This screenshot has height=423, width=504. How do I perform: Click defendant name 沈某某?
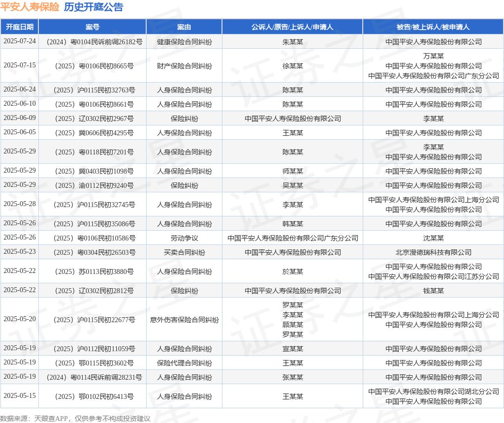(433, 238)
